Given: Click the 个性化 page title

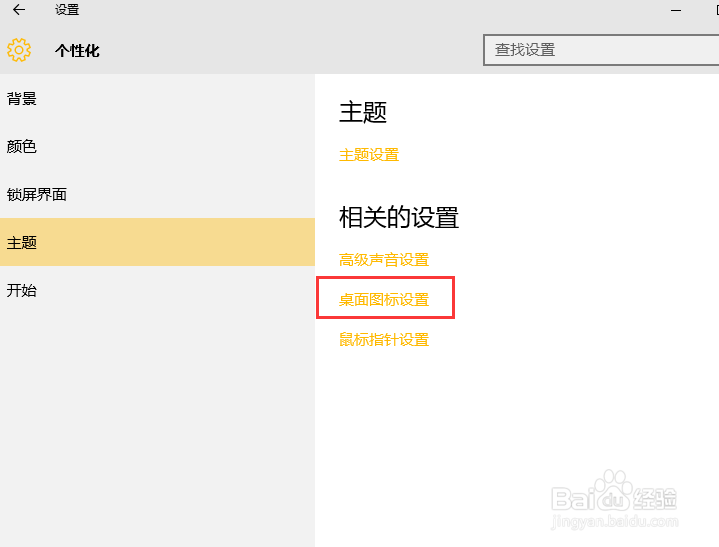Looking at the screenshot, I should tap(77, 50).
